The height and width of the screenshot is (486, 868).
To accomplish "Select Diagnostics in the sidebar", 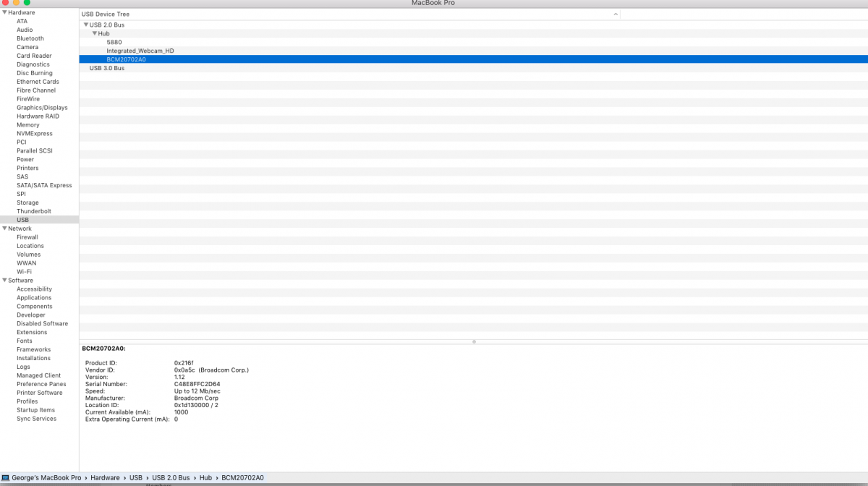I will [x=33, y=64].
